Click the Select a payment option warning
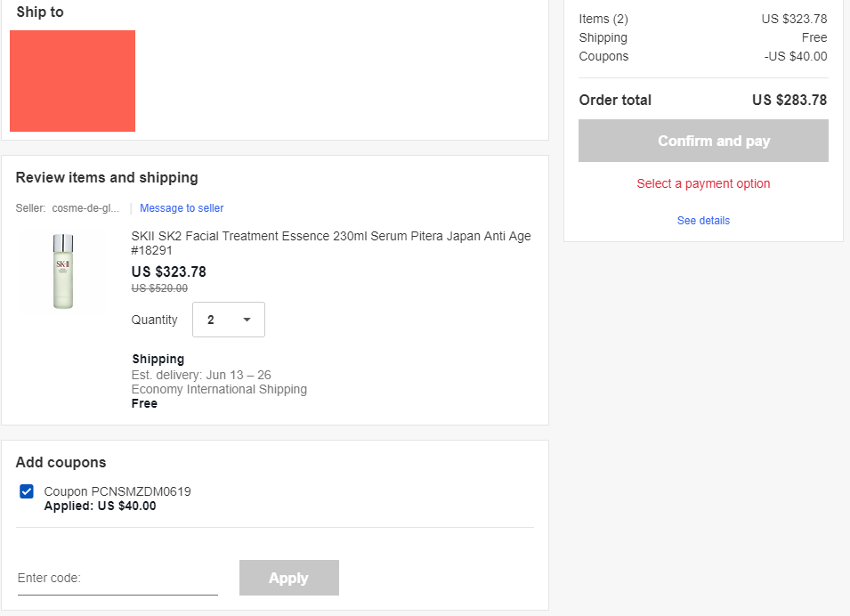Viewport: 850px width, 616px height. 703,184
